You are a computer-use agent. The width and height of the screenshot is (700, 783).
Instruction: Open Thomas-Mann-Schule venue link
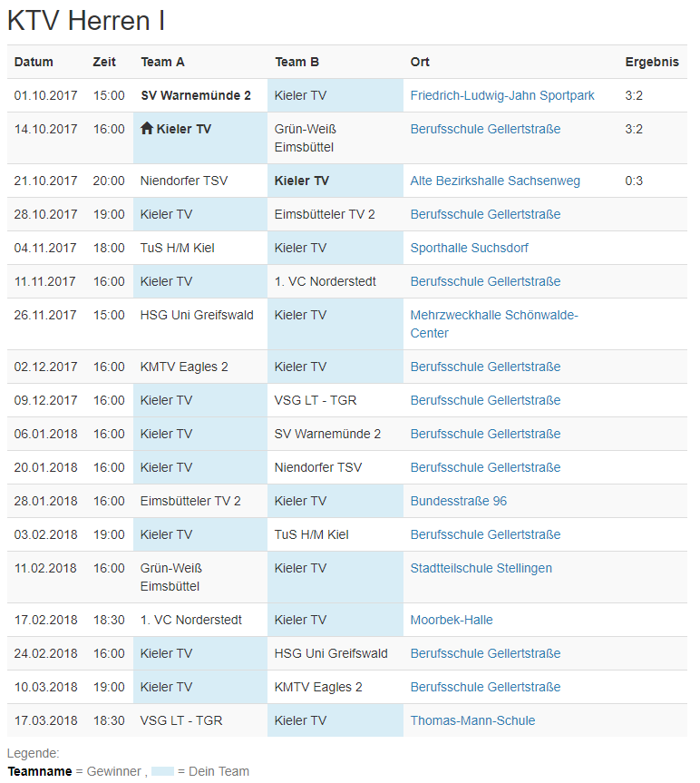point(472,720)
